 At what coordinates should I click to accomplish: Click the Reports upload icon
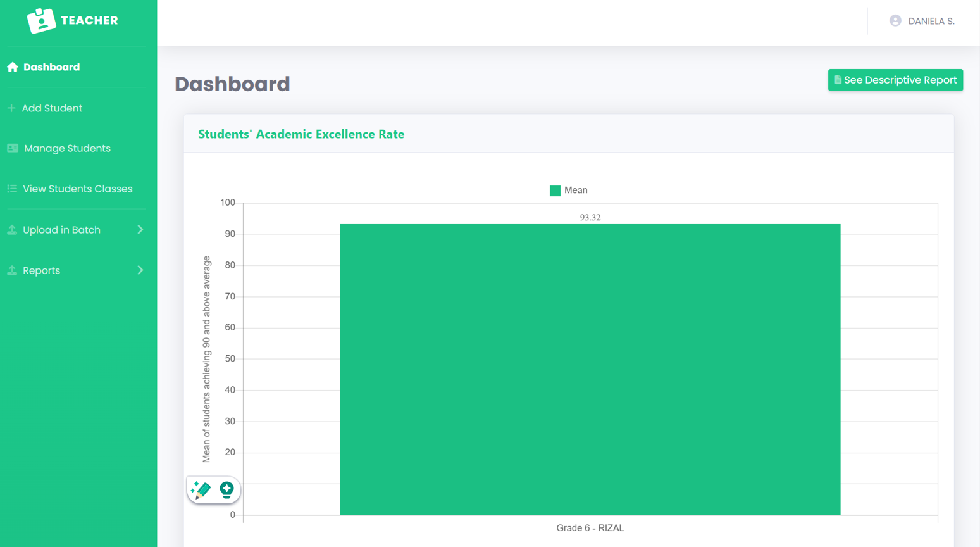pos(12,270)
